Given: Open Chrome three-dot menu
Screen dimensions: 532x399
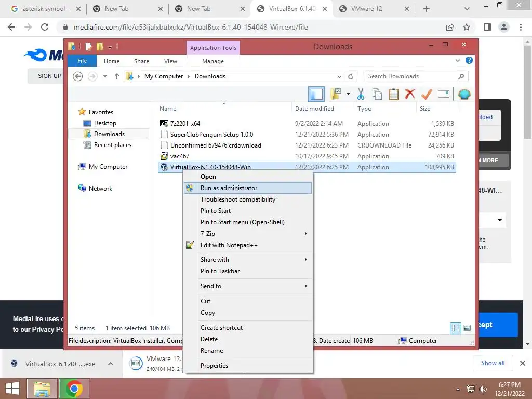Looking at the screenshot, I should (x=521, y=27).
